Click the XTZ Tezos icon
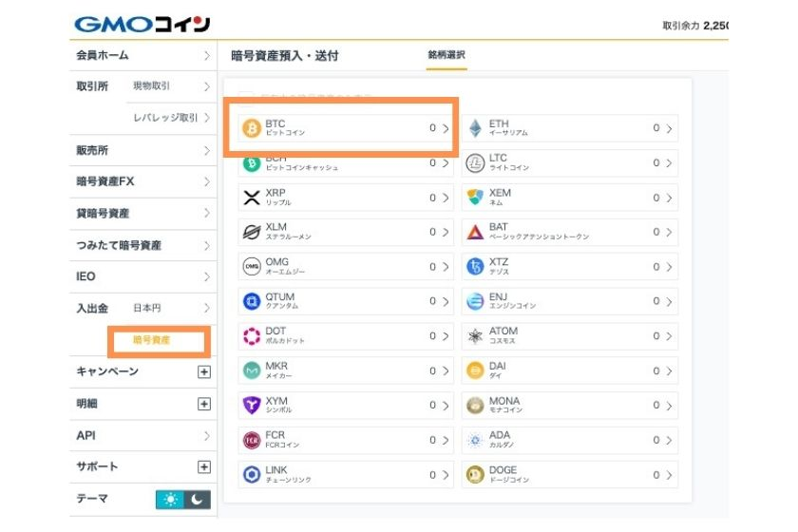Image resolution: width=798 pixels, height=532 pixels. pos(475,266)
